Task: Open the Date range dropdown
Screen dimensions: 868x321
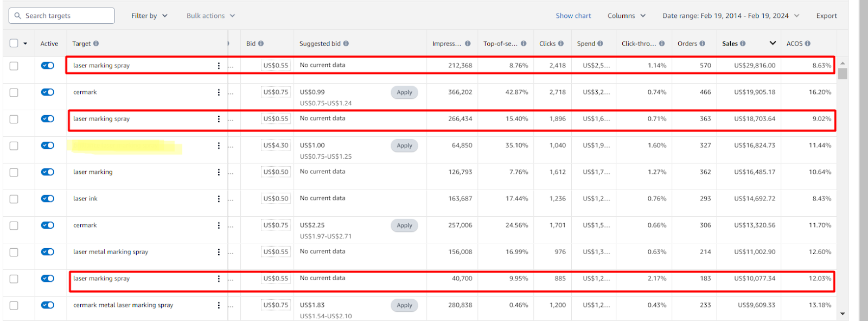Action: pyautogui.click(x=731, y=16)
